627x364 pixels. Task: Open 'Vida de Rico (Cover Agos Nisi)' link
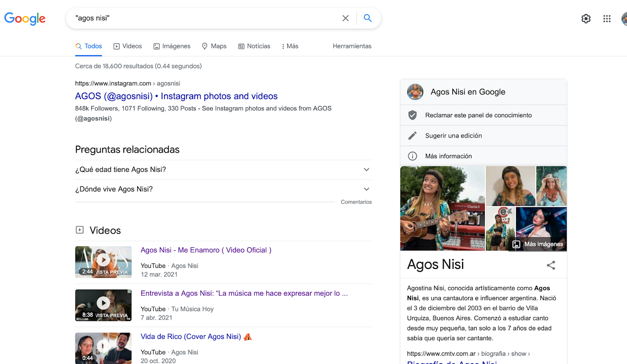196,337
